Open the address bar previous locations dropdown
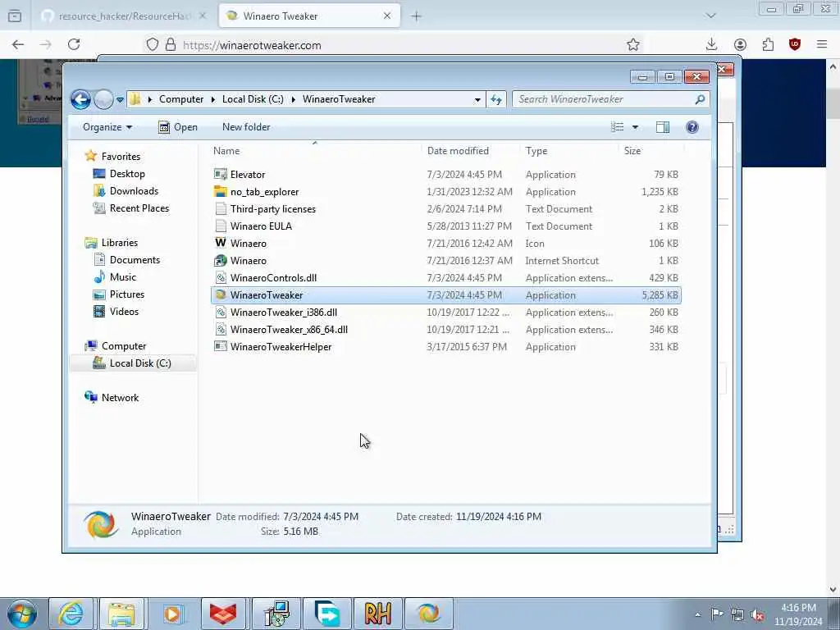This screenshot has height=630, width=840. tap(477, 99)
